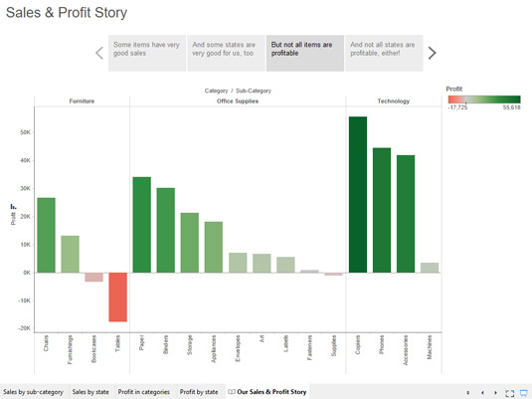Screen dimensions: 532x399
Task: Select the Chairs profit bar
Action: (46, 235)
